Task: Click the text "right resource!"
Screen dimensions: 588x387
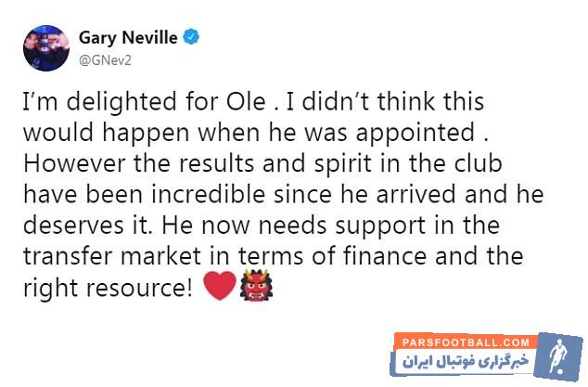Action: click(x=105, y=287)
